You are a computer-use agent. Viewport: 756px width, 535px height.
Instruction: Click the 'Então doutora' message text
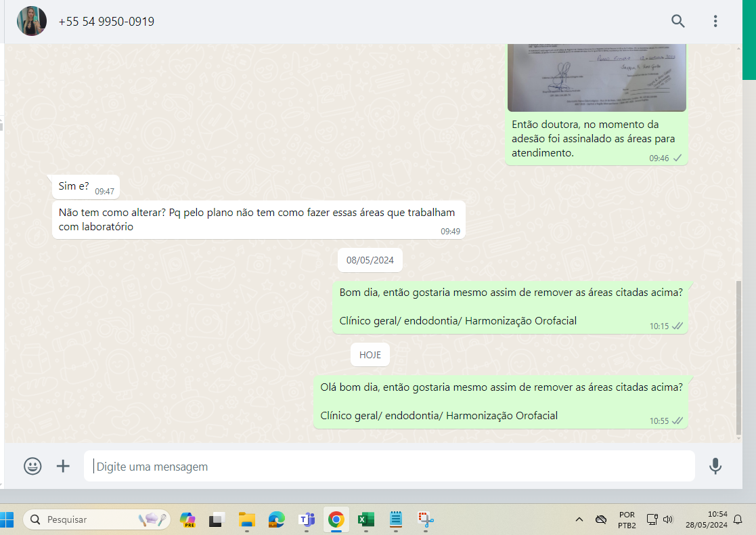593,138
